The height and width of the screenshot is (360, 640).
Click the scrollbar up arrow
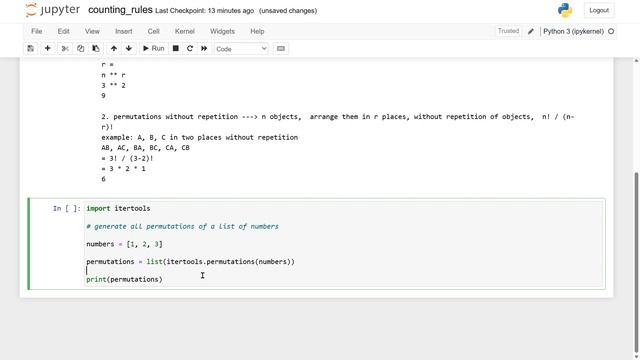point(636,61)
